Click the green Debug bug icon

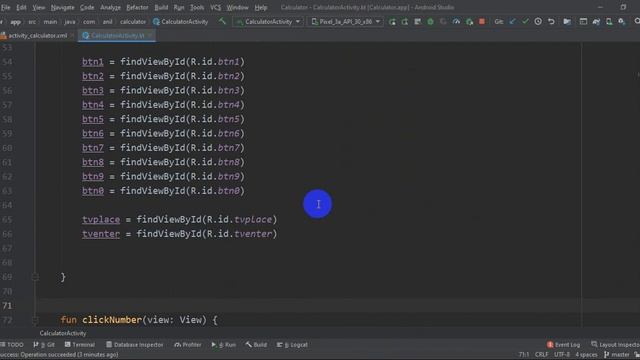pos(430,22)
